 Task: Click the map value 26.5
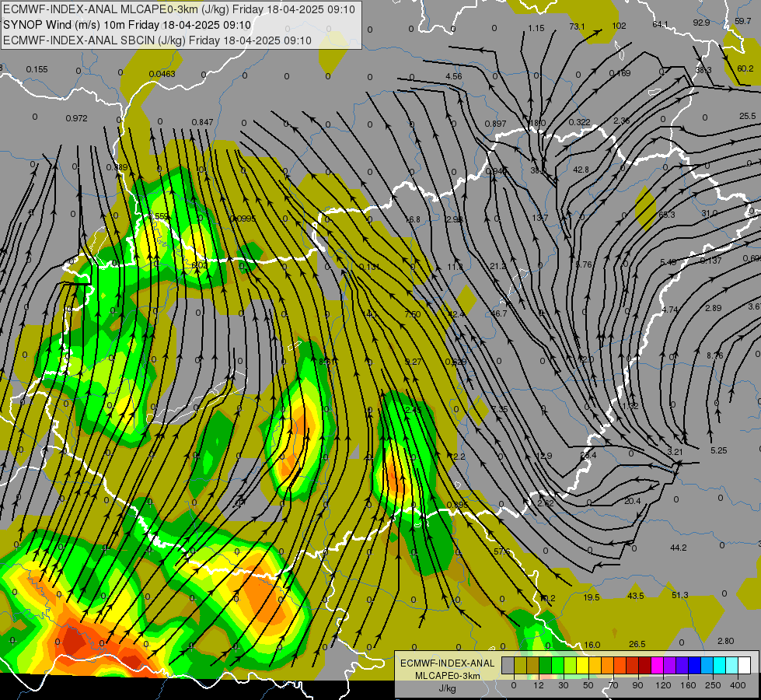pos(637,644)
